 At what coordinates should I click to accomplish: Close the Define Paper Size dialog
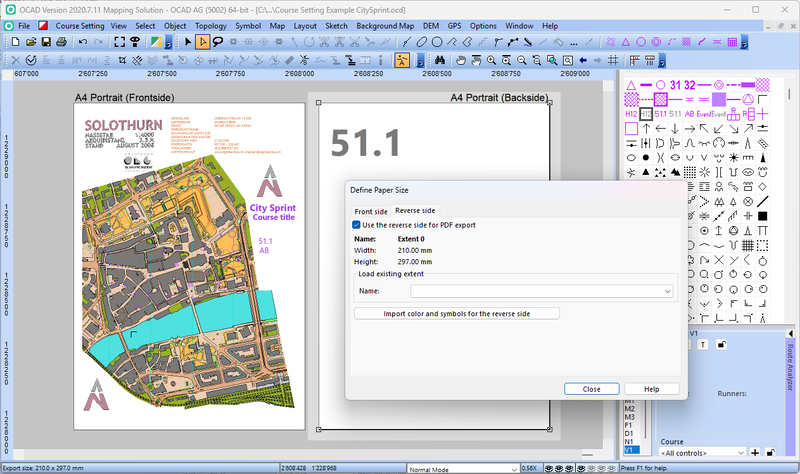click(x=591, y=389)
